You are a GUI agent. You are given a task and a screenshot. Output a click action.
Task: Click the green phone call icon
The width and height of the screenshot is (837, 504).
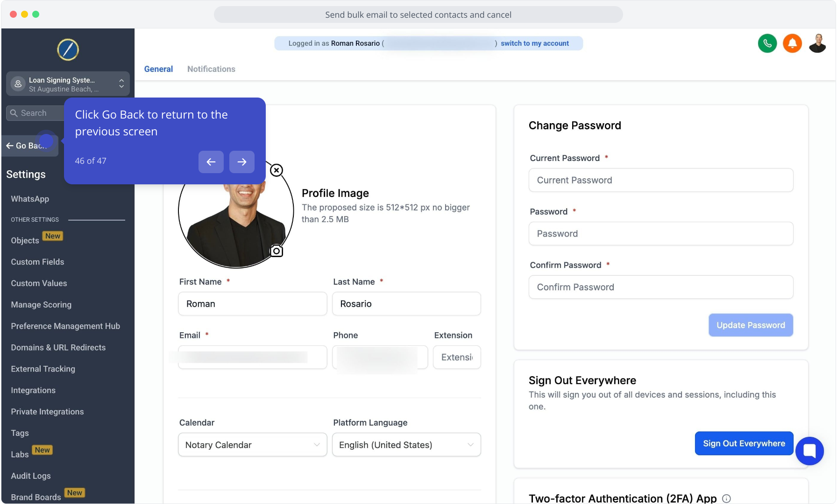(767, 43)
